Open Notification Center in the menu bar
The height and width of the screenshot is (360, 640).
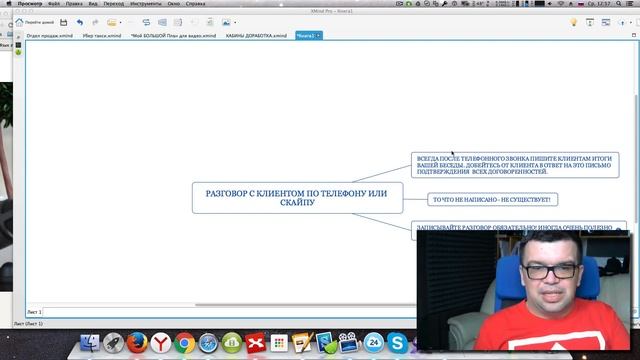pos(630,4)
